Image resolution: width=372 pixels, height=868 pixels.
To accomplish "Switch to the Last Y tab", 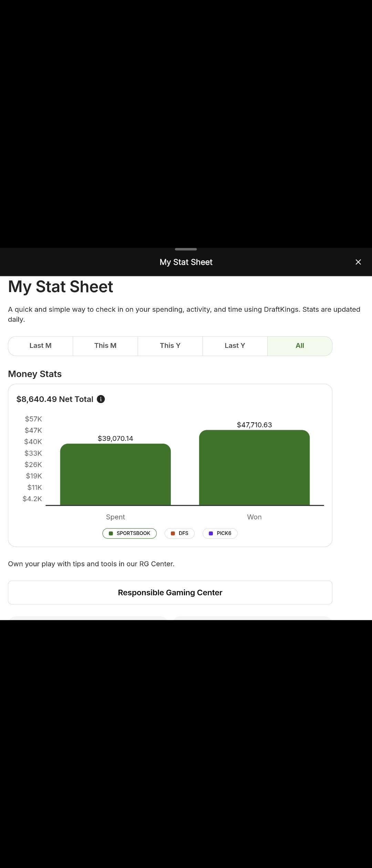I will coord(235,346).
